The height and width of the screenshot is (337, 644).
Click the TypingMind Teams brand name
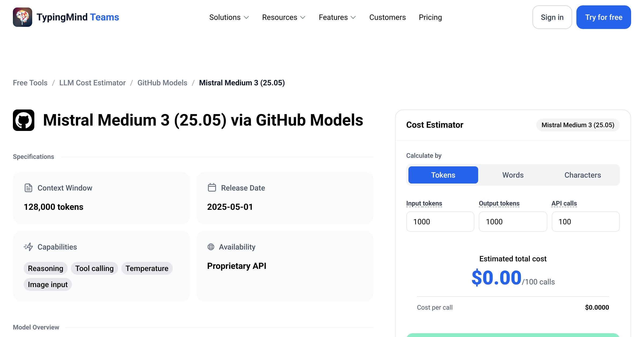pos(78,17)
